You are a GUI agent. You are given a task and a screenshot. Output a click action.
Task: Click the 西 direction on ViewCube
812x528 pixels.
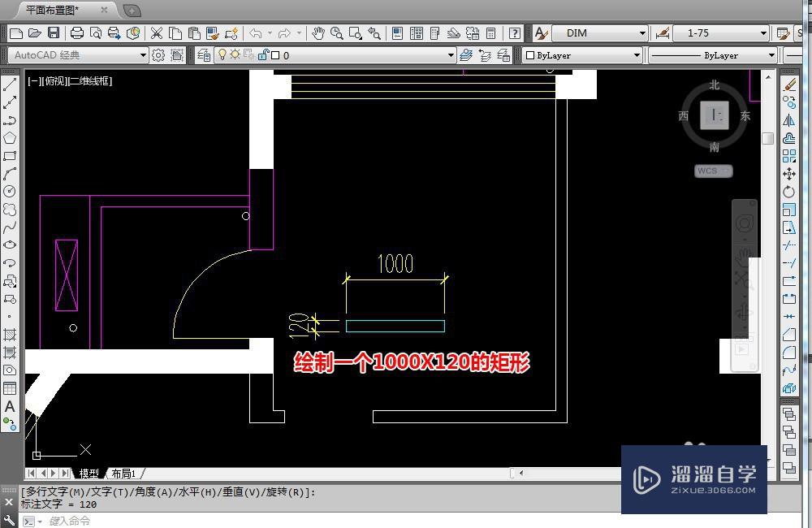point(684,115)
